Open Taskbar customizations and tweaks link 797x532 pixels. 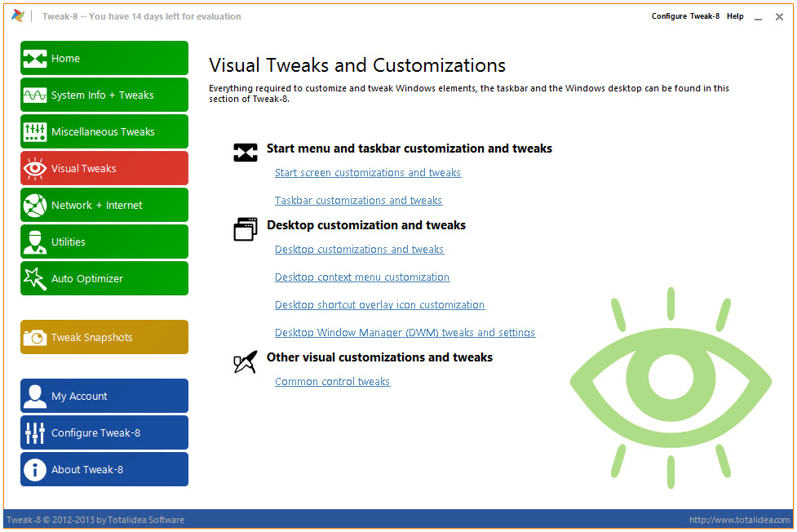pyautogui.click(x=358, y=201)
